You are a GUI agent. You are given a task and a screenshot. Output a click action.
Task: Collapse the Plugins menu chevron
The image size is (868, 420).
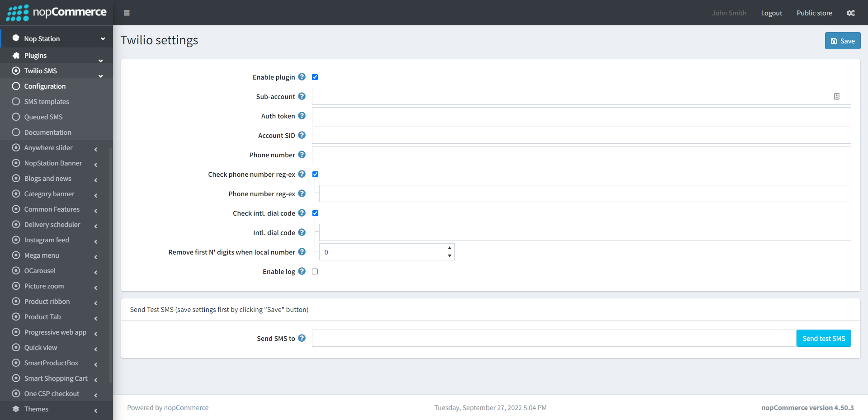[x=101, y=61]
